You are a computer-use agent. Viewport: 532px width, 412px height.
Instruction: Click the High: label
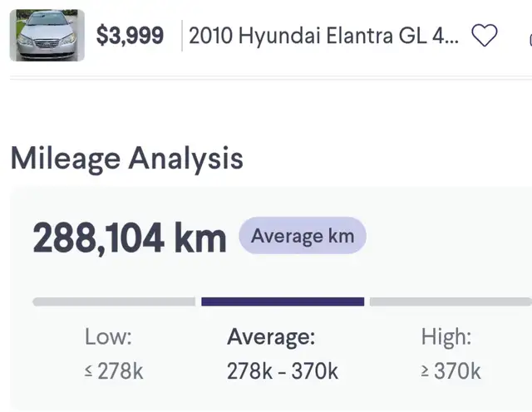tap(446, 337)
